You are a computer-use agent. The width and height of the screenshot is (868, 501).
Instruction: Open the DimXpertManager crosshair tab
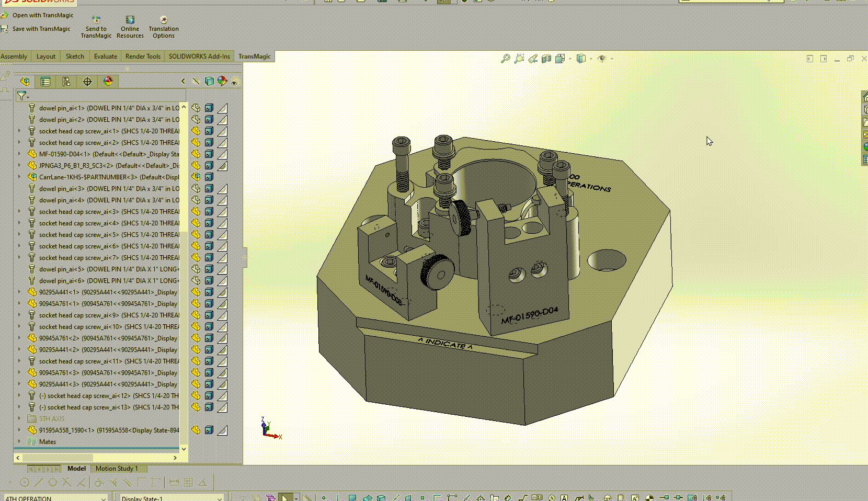tap(87, 82)
